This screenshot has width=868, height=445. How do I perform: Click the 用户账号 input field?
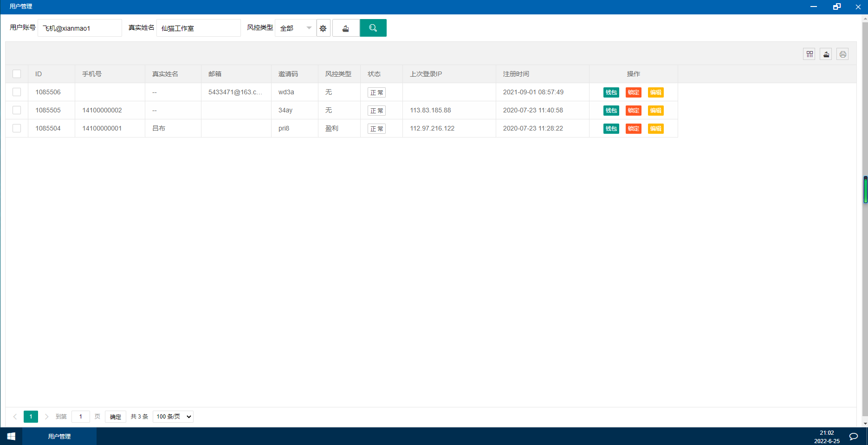point(80,28)
